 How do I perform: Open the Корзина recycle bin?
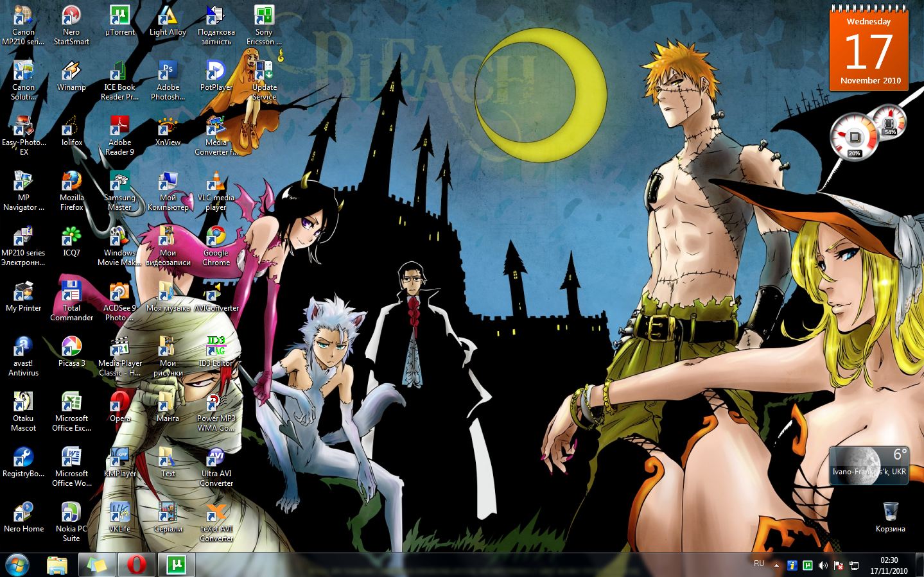click(890, 517)
